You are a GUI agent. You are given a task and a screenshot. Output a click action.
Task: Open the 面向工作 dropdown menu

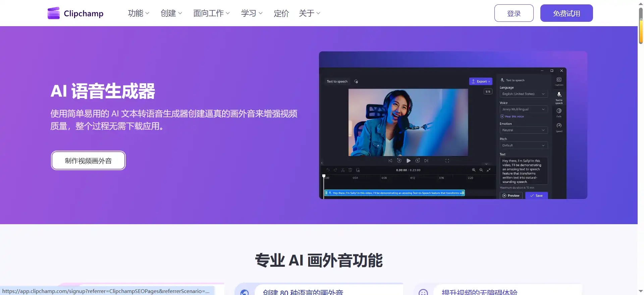[212, 13]
